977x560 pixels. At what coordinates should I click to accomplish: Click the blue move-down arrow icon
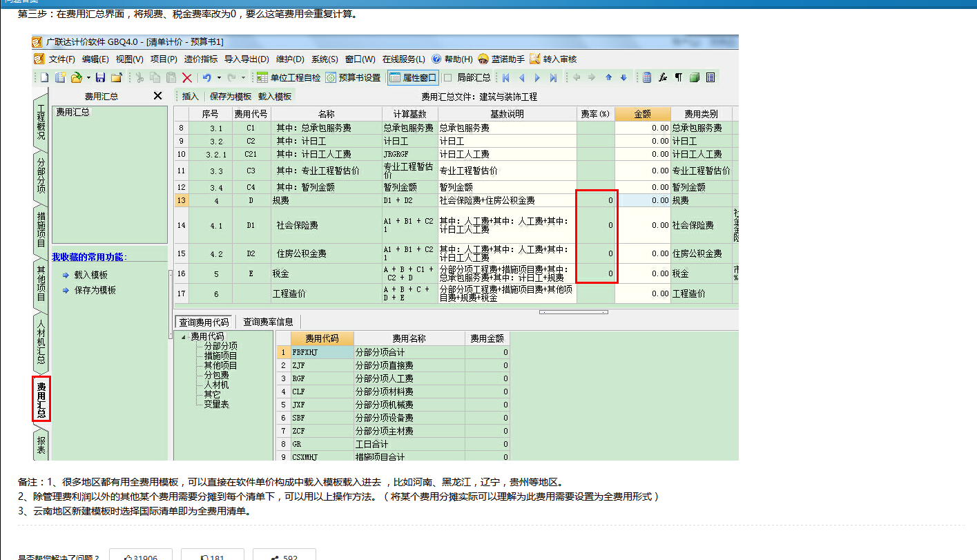623,77
